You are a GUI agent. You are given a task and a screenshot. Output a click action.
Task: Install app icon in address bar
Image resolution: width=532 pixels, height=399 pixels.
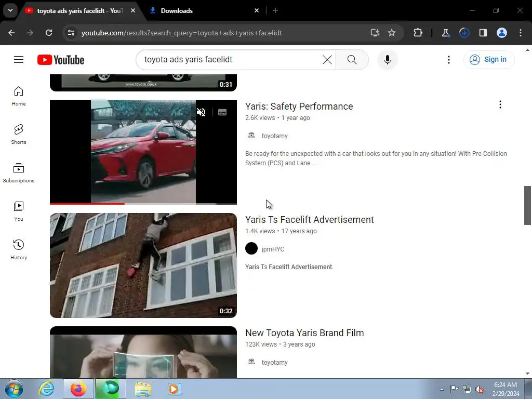click(x=375, y=33)
